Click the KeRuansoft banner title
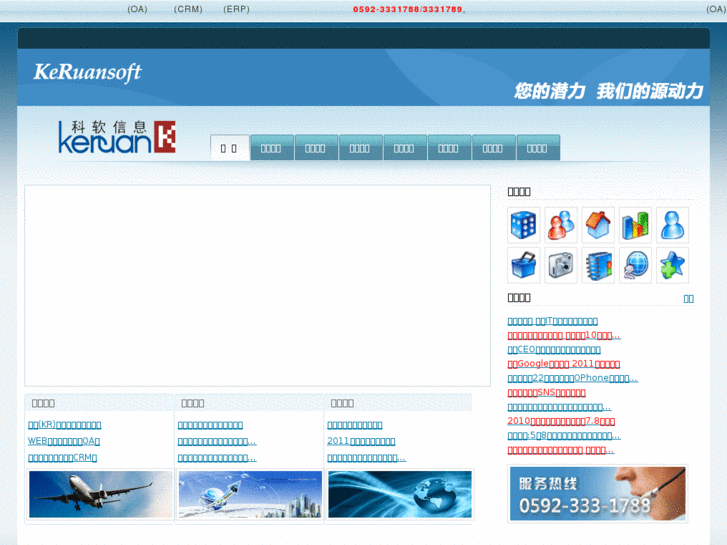 point(88,72)
